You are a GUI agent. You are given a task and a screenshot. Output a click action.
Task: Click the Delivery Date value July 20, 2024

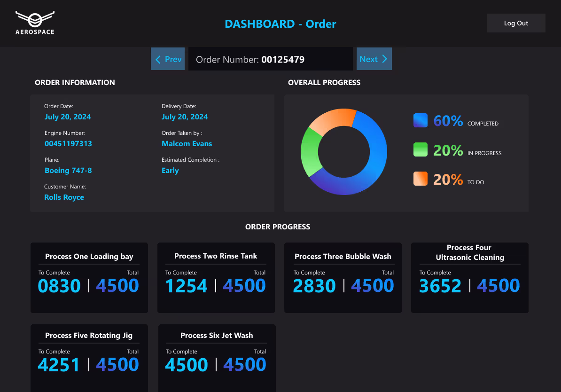[x=185, y=117]
